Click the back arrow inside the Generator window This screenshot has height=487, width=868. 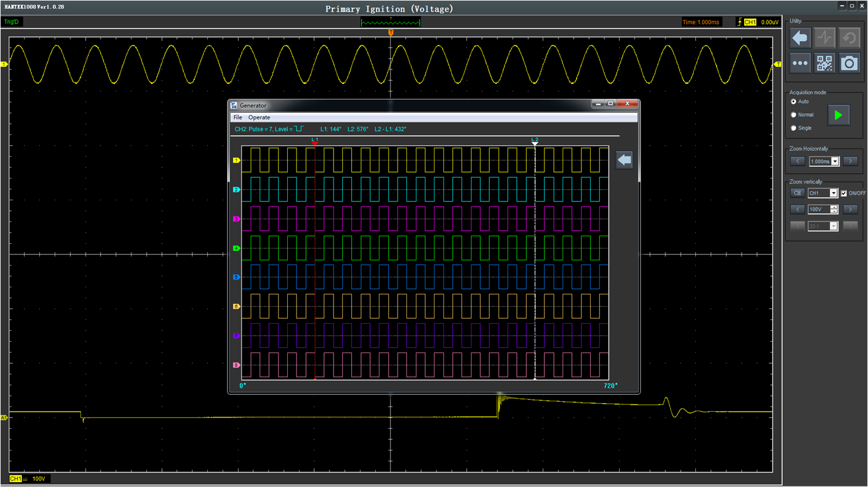[624, 160]
